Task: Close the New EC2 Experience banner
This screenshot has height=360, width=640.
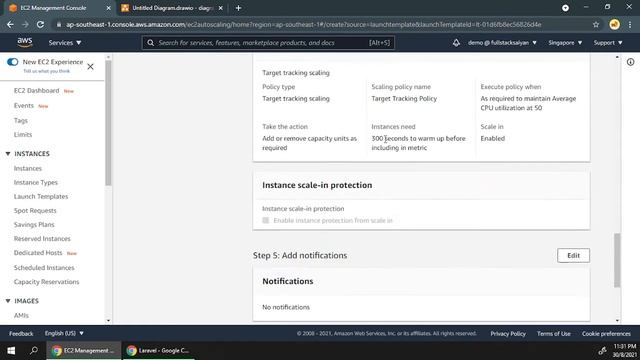Action: [x=90, y=67]
